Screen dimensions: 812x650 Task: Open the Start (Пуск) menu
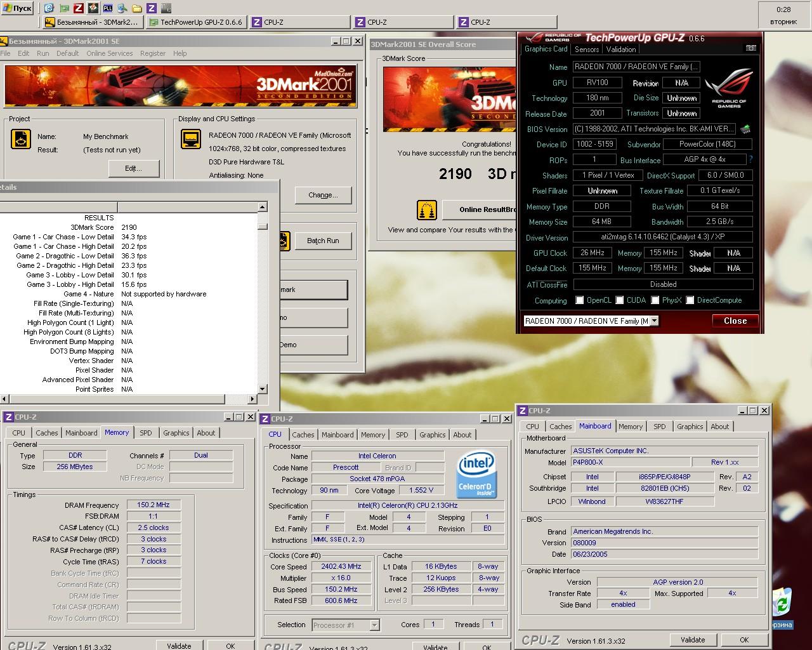18,8
